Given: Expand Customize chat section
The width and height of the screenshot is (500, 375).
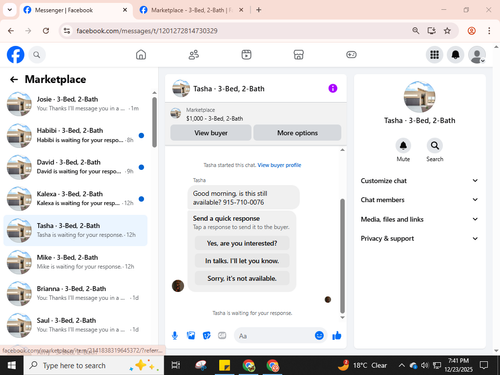Looking at the screenshot, I should click(419, 181).
